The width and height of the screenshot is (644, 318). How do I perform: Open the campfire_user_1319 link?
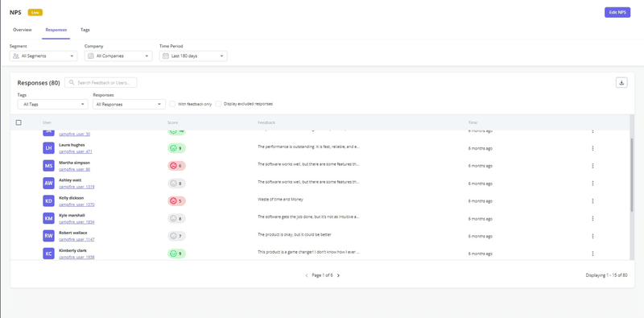pos(76,187)
